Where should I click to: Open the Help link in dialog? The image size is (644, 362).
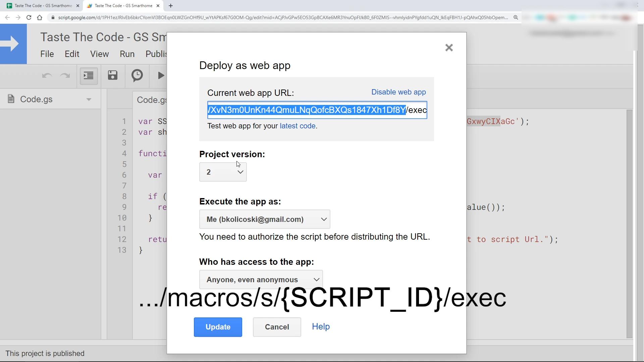321,326
